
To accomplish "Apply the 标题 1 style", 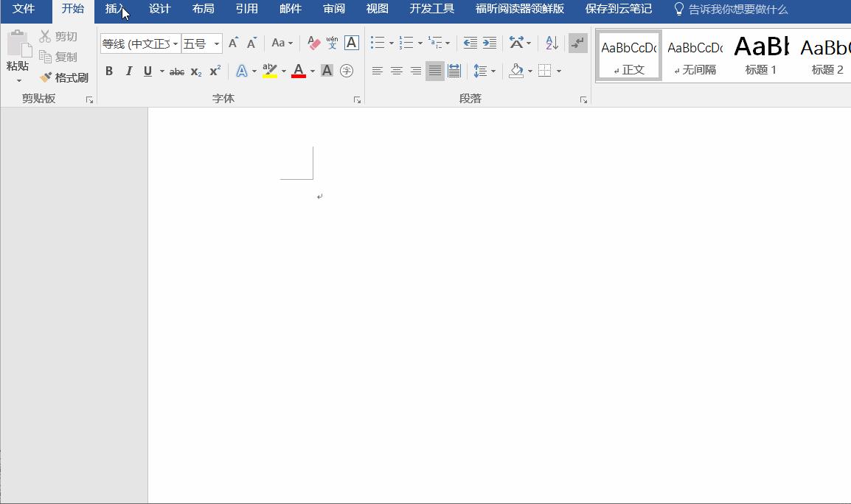I will pyautogui.click(x=760, y=52).
